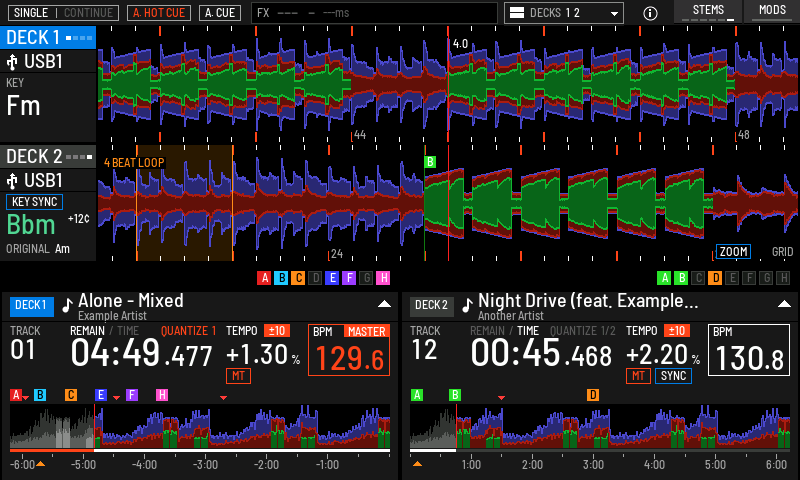Image resolution: width=800 pixels, height=480 pixels.
Task: Click Deck 2 USB1 source icon
Action: (12, 181)
